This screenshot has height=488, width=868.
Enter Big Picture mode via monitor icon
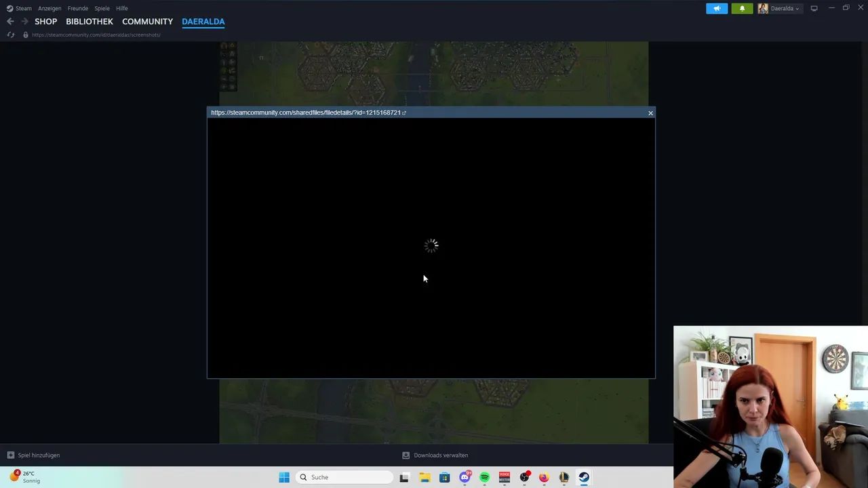(x=814, y=8)
